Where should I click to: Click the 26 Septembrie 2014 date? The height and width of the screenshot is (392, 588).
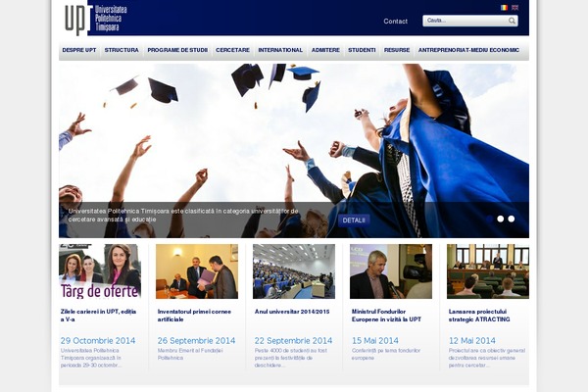coord(196,341)
